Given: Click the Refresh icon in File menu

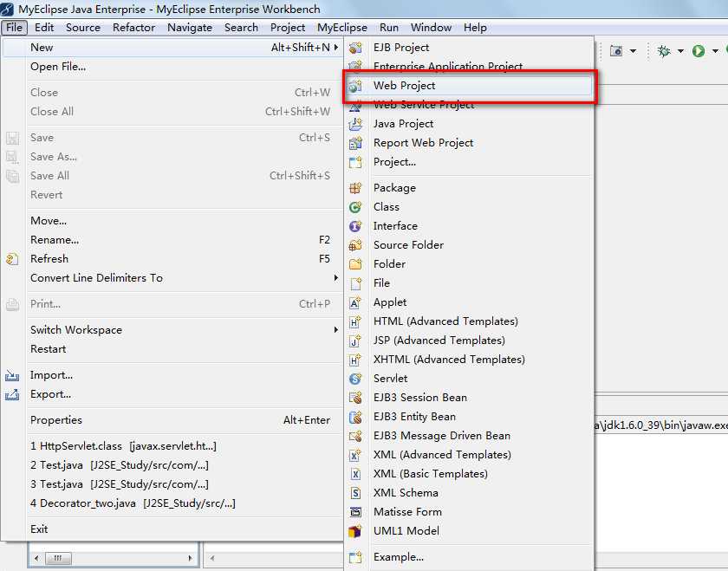Looking at the screenshot, I should (12, 259).
